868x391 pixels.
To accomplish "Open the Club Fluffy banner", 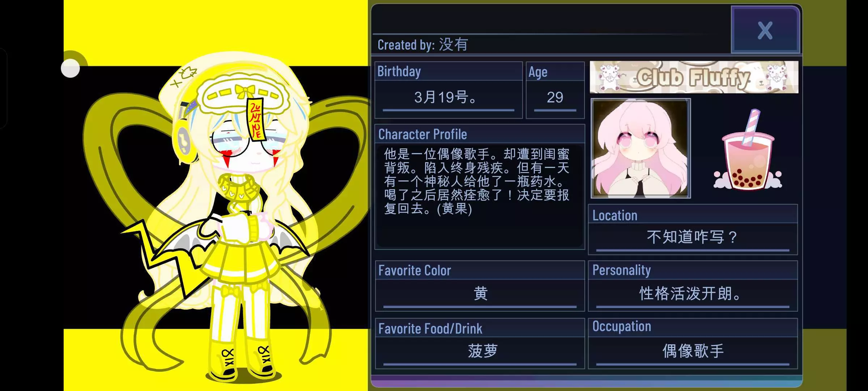I will [694, 77].
